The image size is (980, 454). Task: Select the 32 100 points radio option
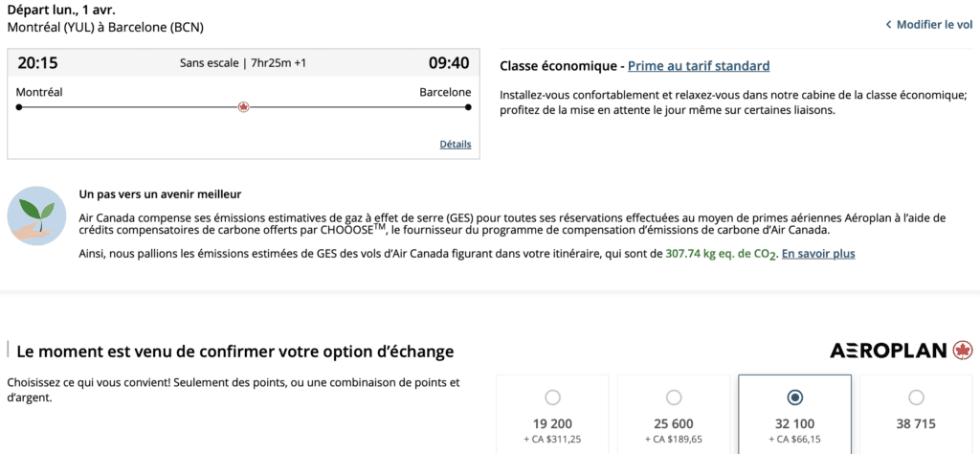pyautogui.click(x=794, y=397)
